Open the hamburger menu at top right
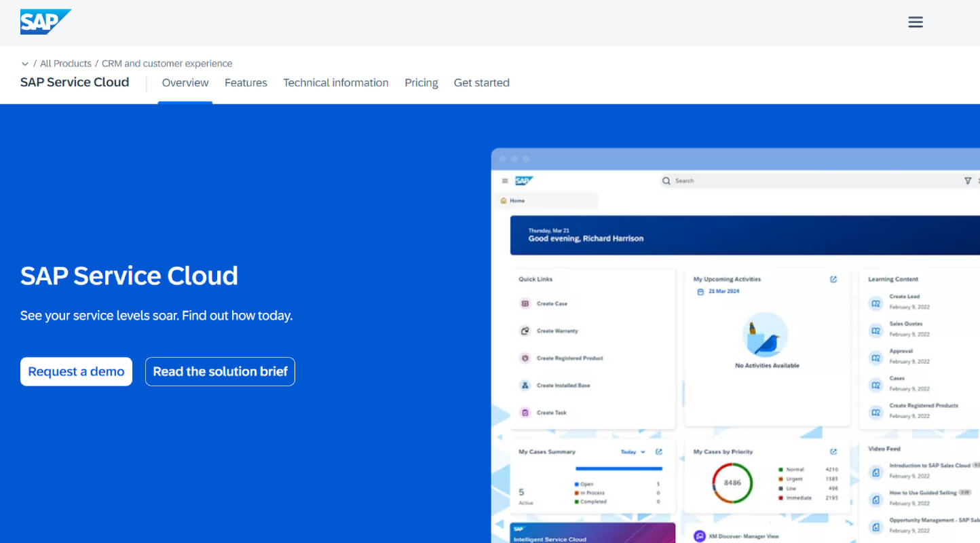 point(916,22)
